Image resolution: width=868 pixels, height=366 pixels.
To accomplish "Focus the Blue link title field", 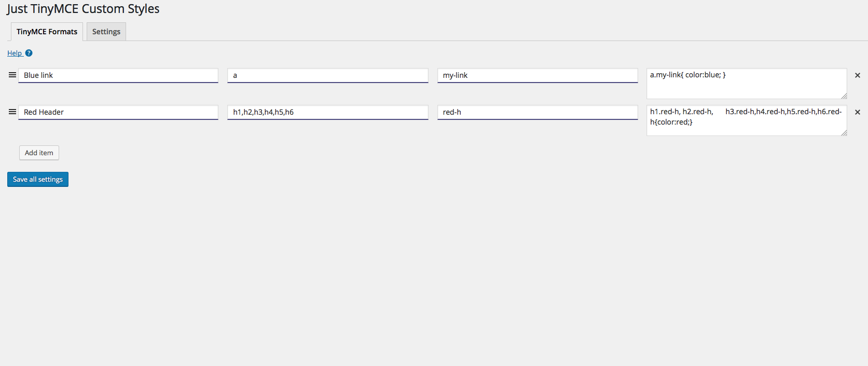I will pyautogui.click(x=118, y=75).
